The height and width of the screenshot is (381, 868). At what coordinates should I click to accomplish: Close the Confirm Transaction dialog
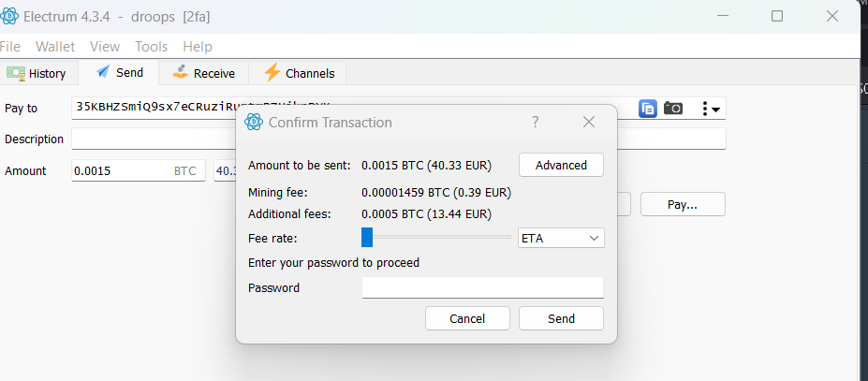coord(589,123)
